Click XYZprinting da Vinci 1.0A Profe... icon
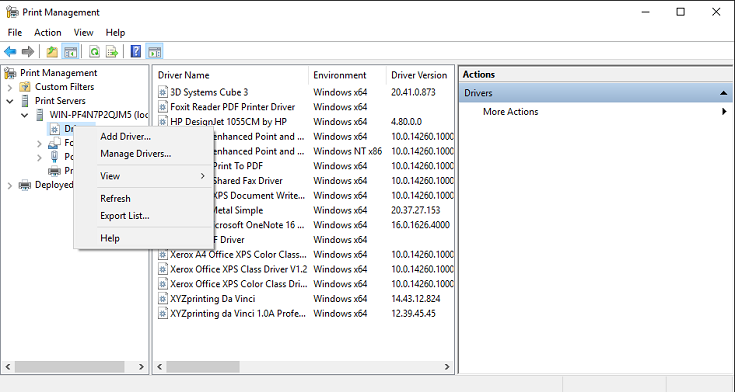This screenshot has width=735, height=392. pos(163,313)
